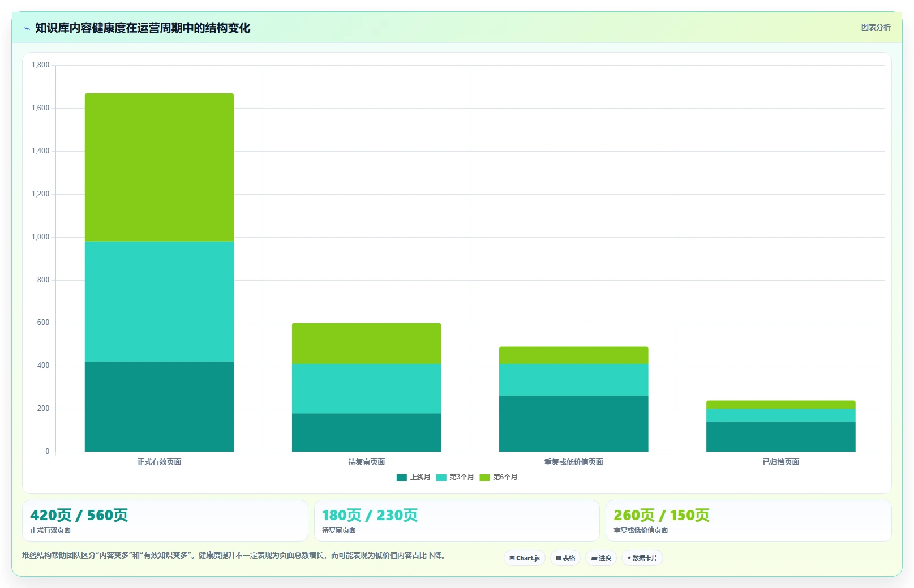This screenshot has height=588, width=914.
Task: Click the 重复或低价值页面 x-axis label
Action: [x=573, y=462]
